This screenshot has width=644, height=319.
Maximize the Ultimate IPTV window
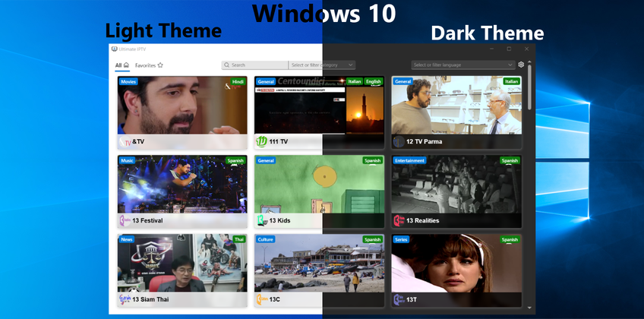click(x=510, y=49)
